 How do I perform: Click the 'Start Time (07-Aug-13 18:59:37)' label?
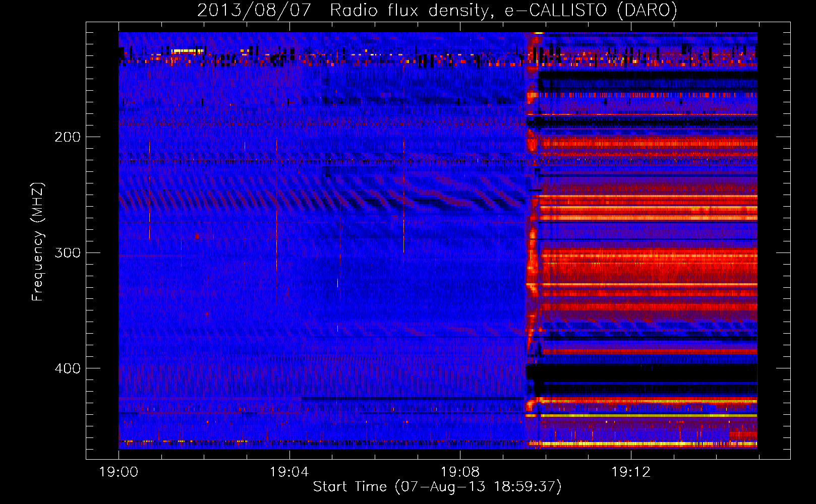coord(437,487)
